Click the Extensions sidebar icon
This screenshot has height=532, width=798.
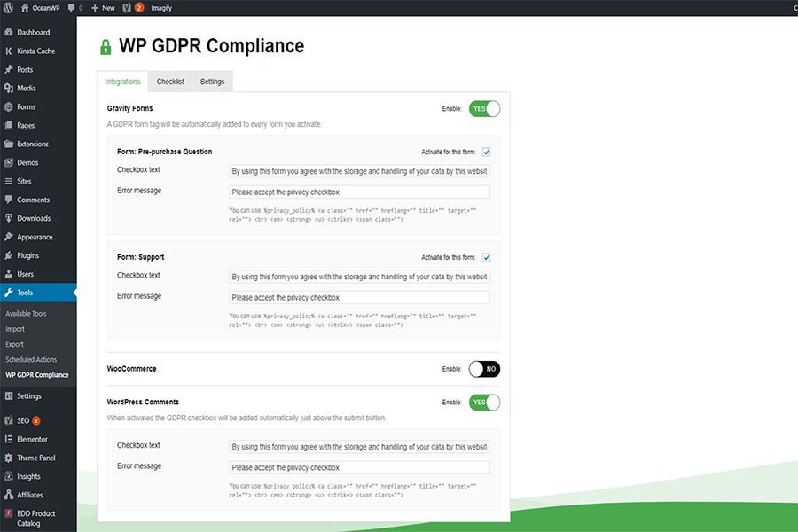(x=9, y=144)
